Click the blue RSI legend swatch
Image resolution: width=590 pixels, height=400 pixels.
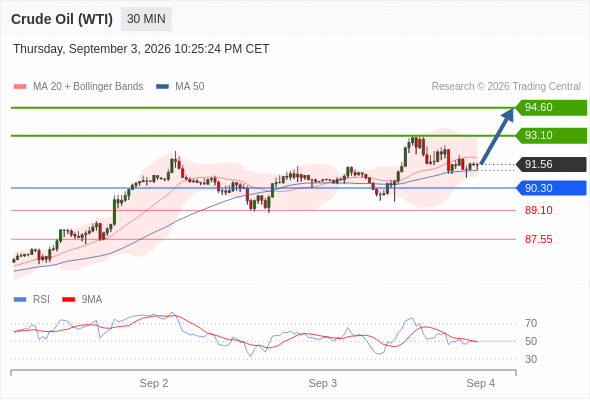pos(20,300)
